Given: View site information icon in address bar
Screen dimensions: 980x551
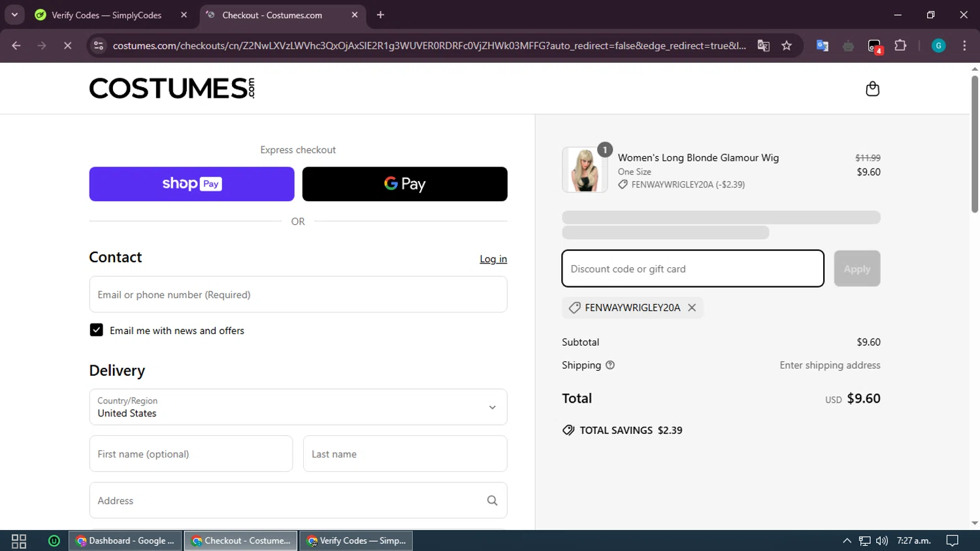Looking at the screenshot, I should [99, 46].
